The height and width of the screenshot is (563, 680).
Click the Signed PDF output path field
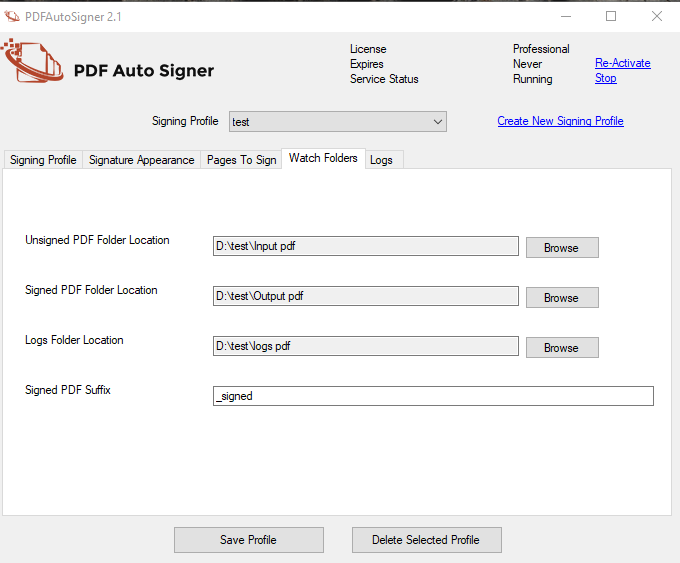(366, 297)
